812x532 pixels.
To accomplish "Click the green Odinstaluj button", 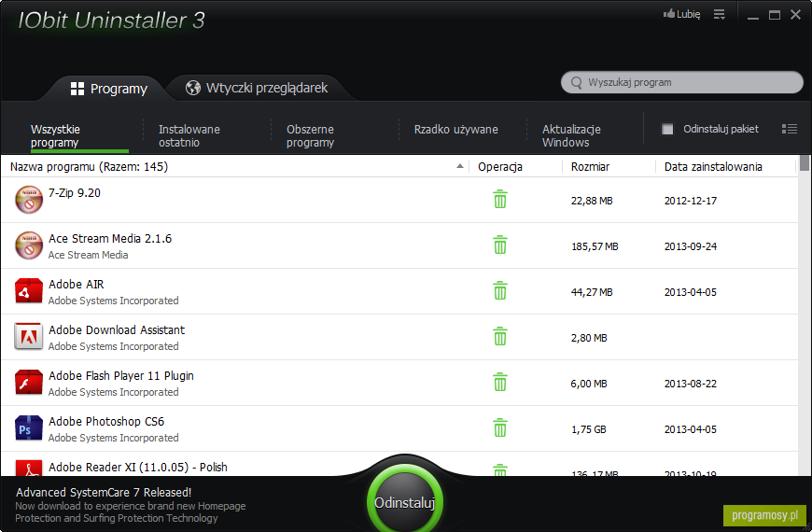I will (404, 502).
